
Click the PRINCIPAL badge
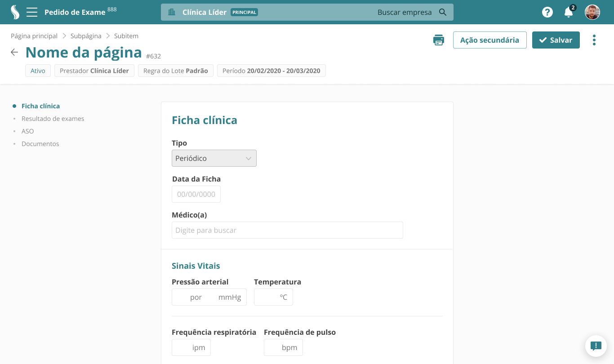point(244,12)
